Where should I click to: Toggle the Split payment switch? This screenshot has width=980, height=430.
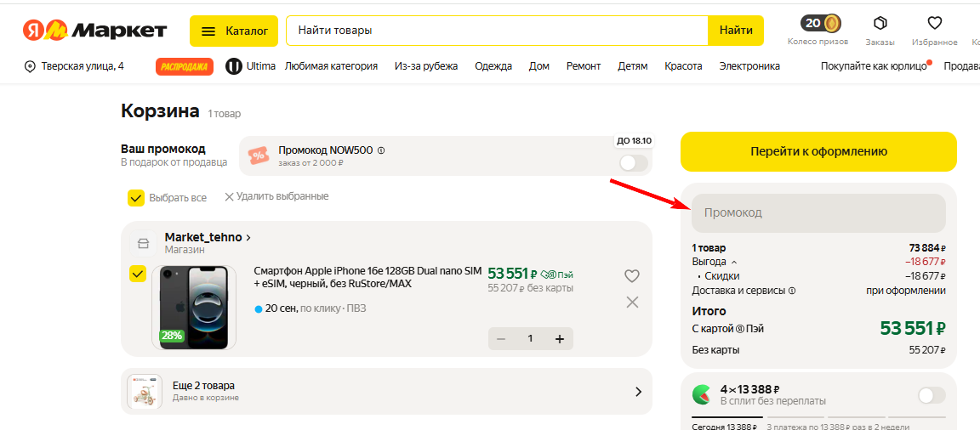point(932,395)
